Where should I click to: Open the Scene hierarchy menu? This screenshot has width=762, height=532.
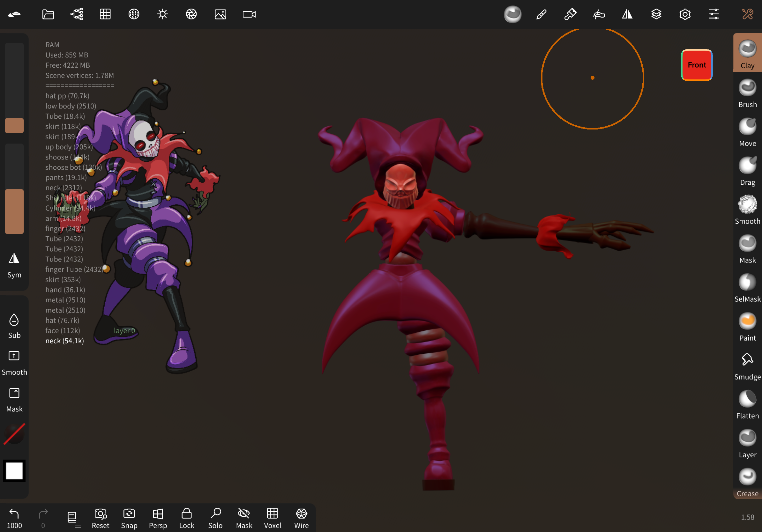pos(77,14)
